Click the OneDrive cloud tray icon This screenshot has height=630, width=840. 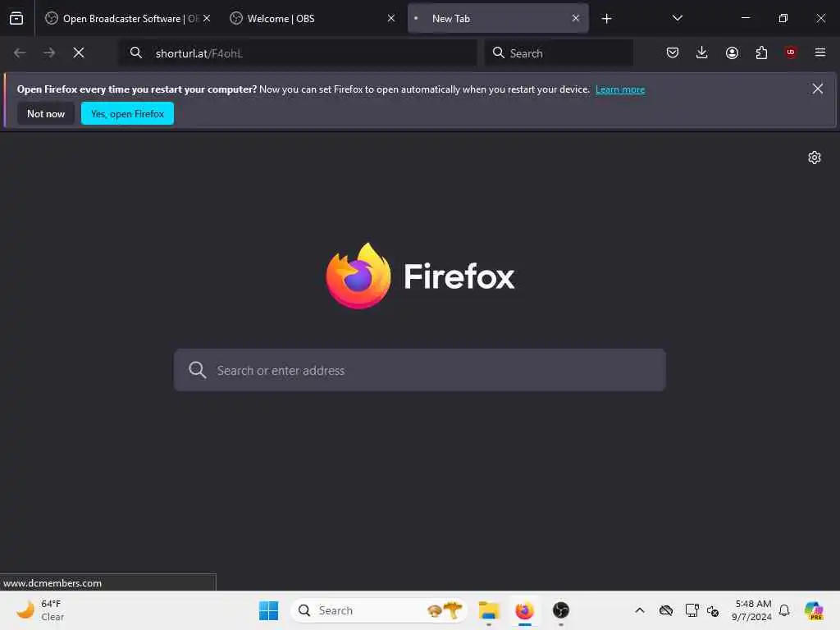(666, 610)
